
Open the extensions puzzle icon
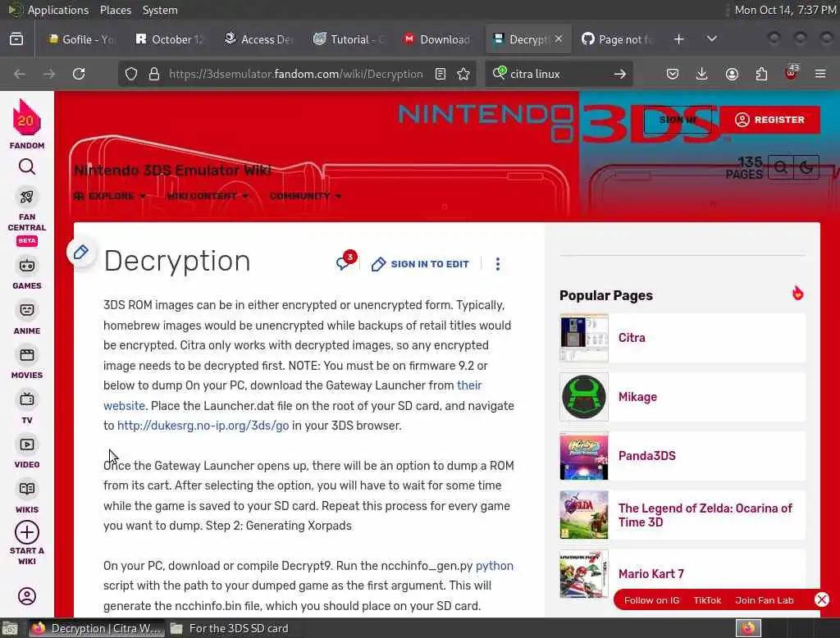click(761, 74)
